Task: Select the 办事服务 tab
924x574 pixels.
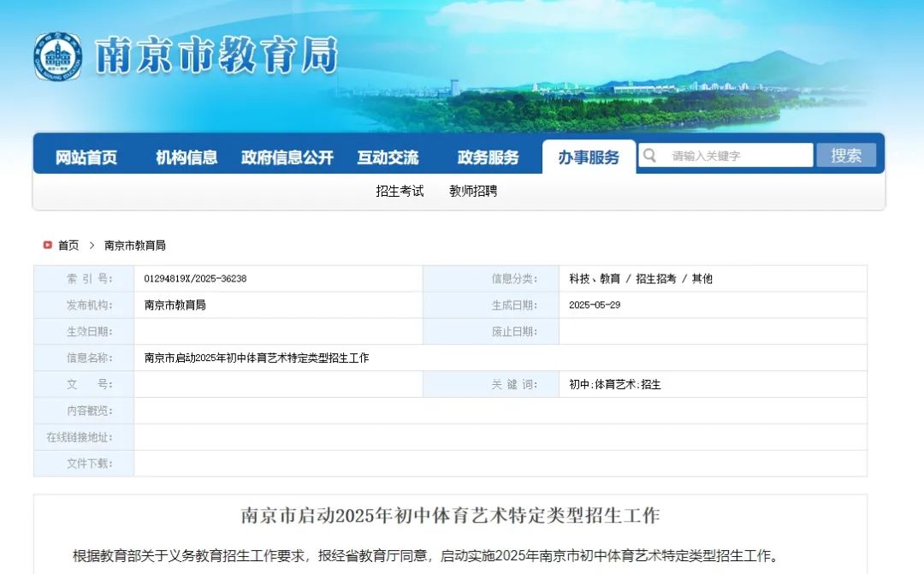Action: 589,157
